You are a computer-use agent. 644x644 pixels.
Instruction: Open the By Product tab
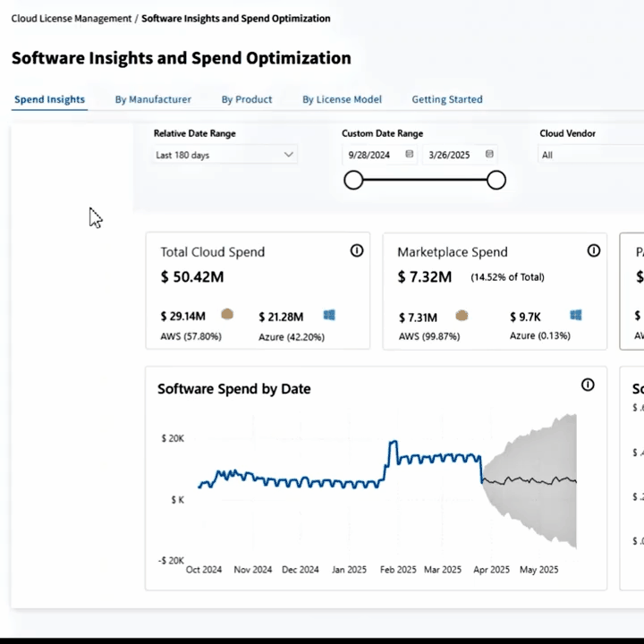pyautogui.click(x=247, y=99)
